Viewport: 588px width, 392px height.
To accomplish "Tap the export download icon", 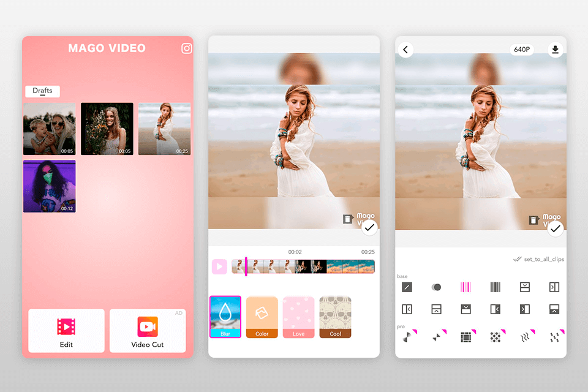I will tap(556, 49).
